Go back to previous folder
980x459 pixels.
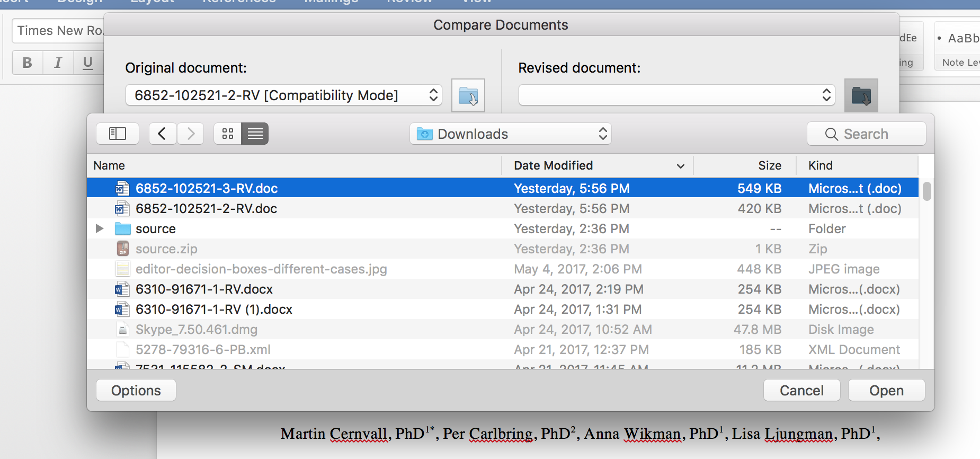click(x=162, y=134)
